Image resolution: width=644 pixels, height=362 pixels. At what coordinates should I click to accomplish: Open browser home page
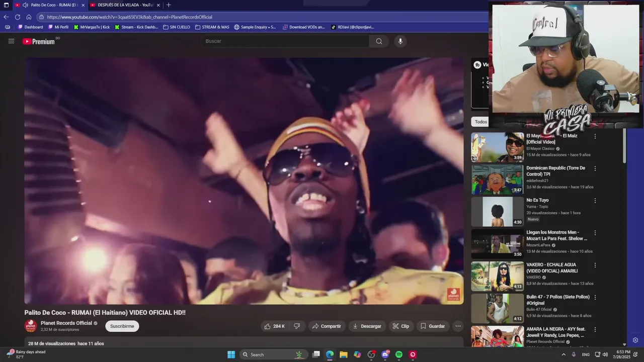click(29, 17)
